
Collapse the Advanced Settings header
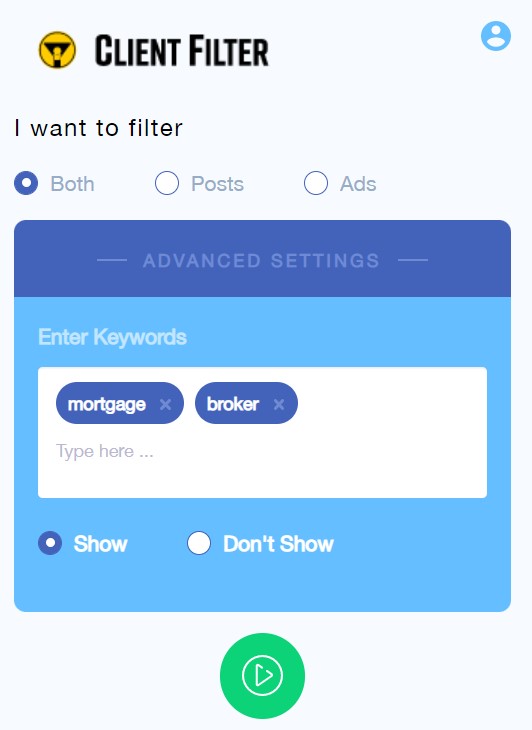pyautogui.click(x=263, y=259)
